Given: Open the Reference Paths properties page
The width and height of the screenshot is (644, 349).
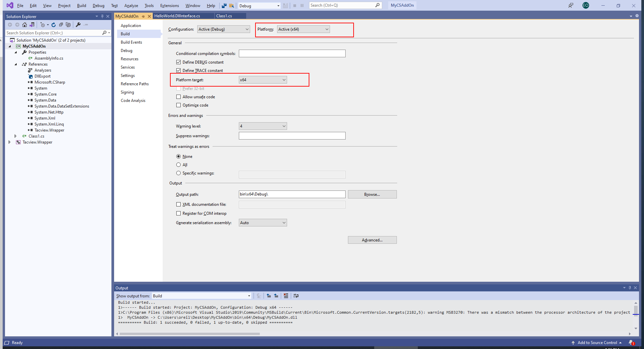Looking at the screenshot, I should point(135,84).
